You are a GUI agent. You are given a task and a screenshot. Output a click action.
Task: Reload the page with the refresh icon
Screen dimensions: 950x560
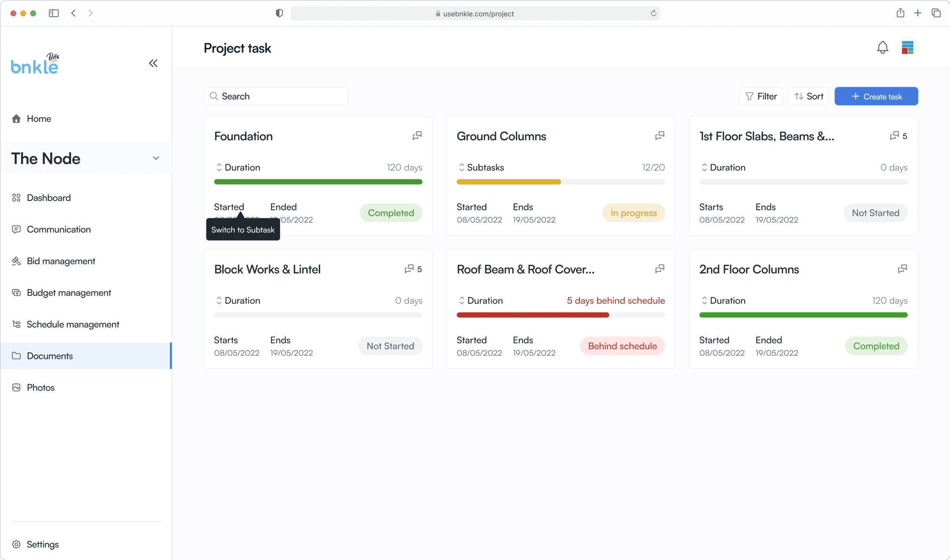click(x=654, y=13)
